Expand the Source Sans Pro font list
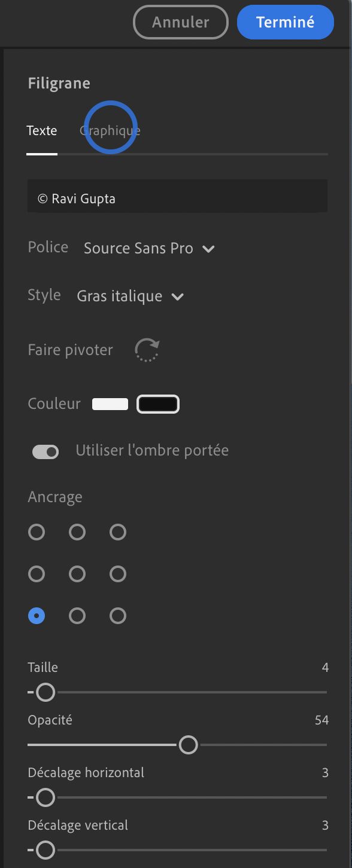Viewport: 352px width, 868px height. click(x=208, y=248)
